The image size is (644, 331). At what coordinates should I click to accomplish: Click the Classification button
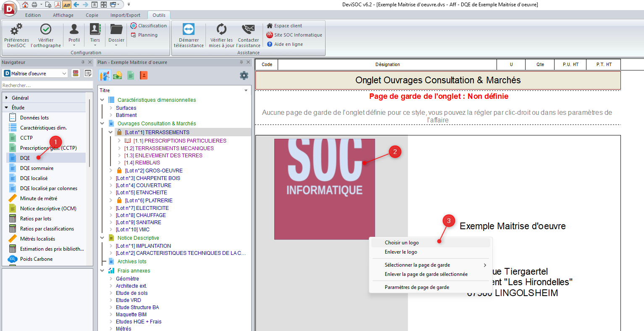click(149, 26)
